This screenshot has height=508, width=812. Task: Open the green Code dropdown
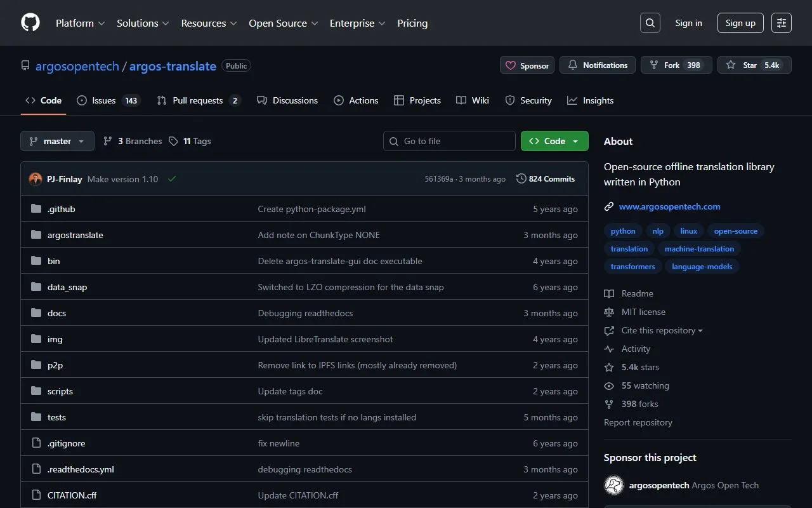(x=554, y=141)
